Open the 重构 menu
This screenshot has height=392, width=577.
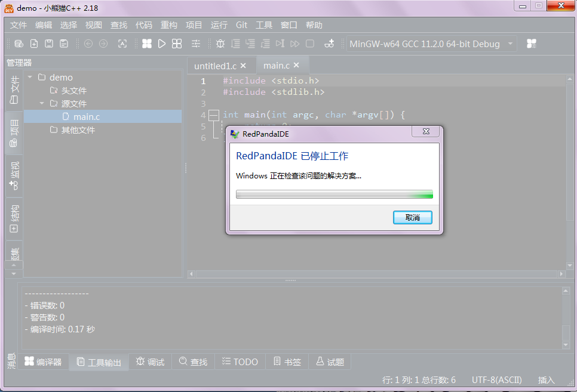(169, 25)
